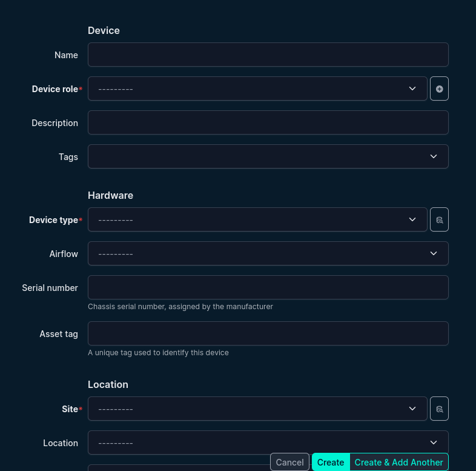Focus the Name input field
Screen dimensions: 476x471
click(x=268, y=55)
